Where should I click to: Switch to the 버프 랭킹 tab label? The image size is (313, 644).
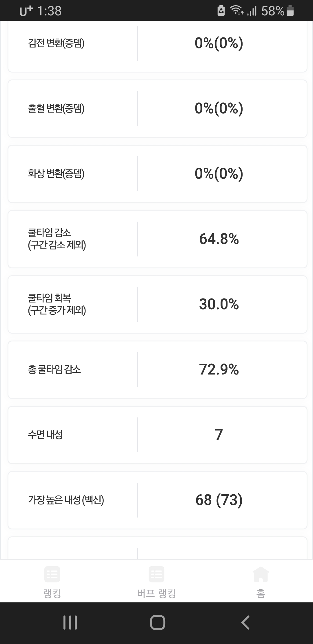coord(156,594)
